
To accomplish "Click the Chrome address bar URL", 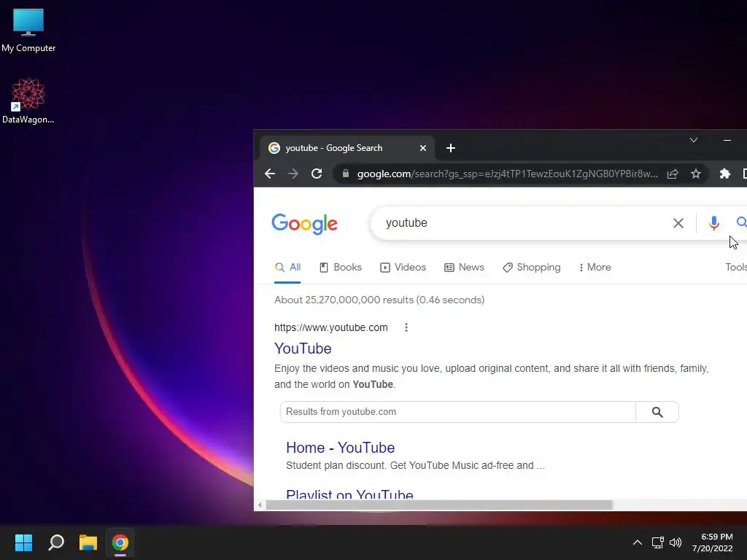I will (508, 174).
